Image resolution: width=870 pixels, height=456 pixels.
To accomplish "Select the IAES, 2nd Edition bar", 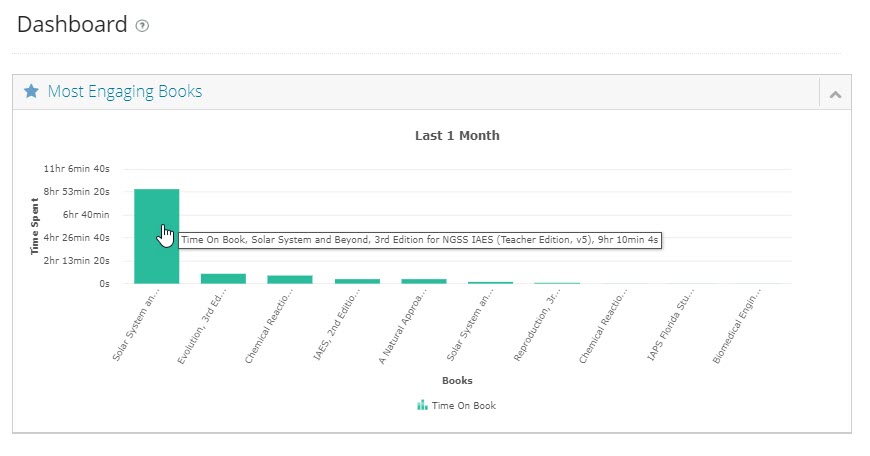I will (x=357, y=281).
